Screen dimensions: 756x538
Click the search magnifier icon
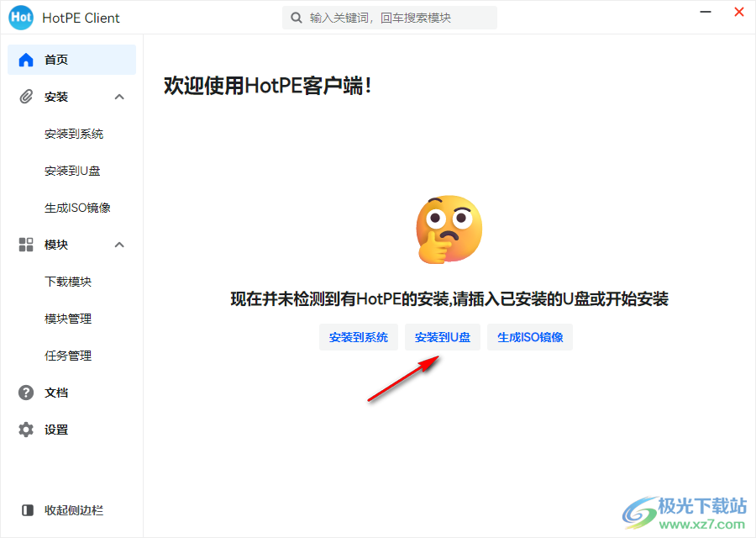click(x=297, y=18)
